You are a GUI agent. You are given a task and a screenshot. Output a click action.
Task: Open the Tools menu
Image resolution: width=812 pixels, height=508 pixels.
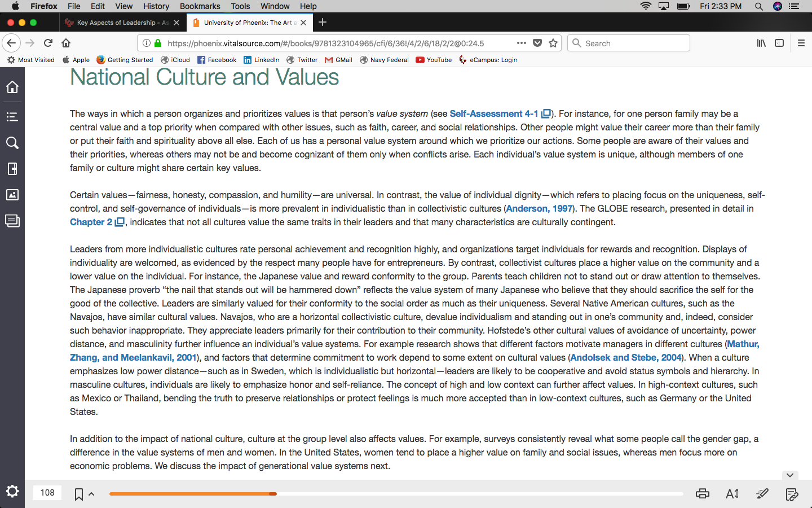240,6
